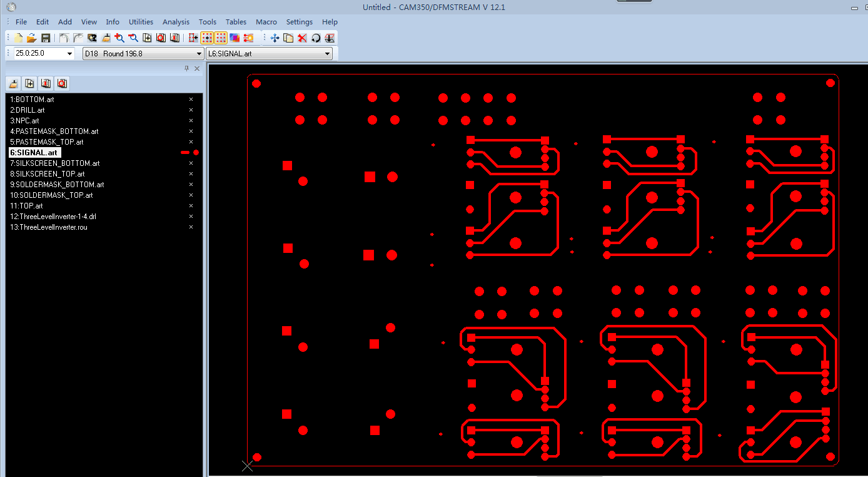Open the Utilities menu

point(141,22)
